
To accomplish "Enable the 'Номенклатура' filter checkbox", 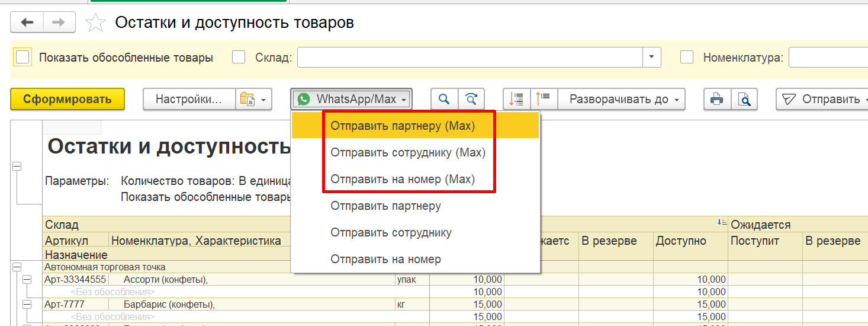I will [x=687, y=57].
